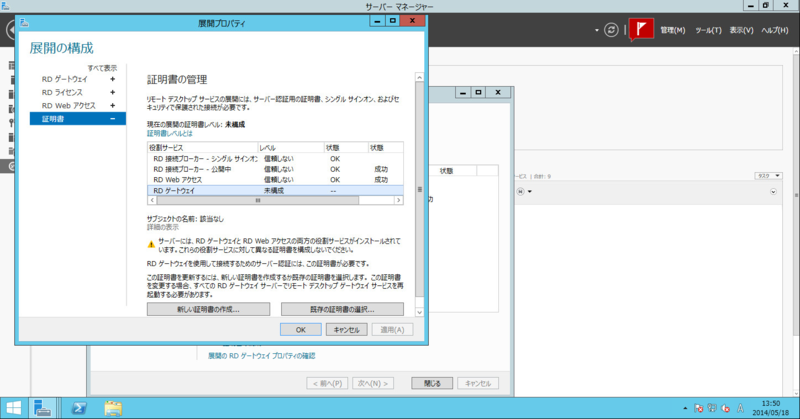Viewport: 800px width, 419px height.
Task: Open 証明書レベルとは help link
Action: (170, 133)
